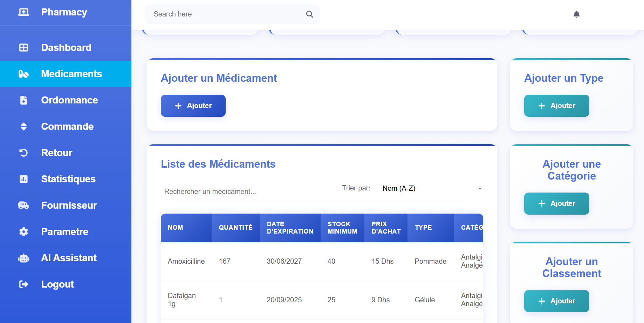
Task: Click the Dashboard grid icon
Action: tap(23, 48)
